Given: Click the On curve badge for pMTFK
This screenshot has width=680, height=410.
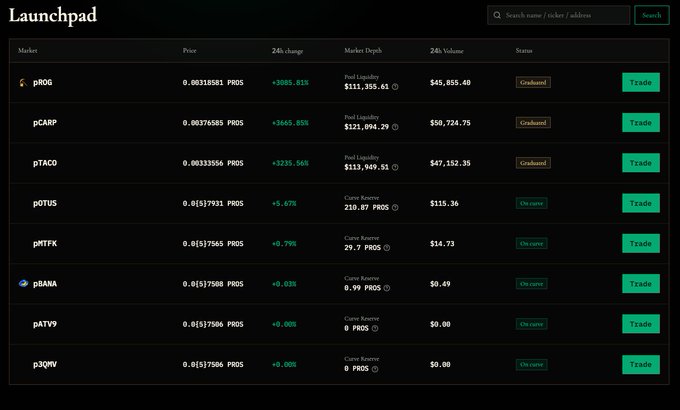Looking at the screenshot, I should point(532,243).
